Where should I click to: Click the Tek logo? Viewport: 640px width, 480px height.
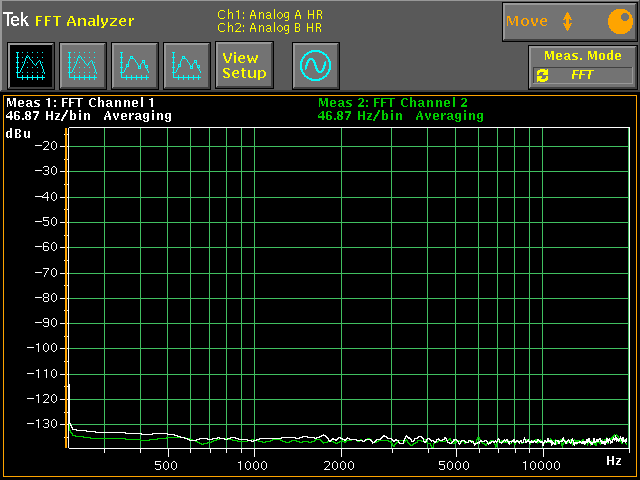[x=16, y=20]
